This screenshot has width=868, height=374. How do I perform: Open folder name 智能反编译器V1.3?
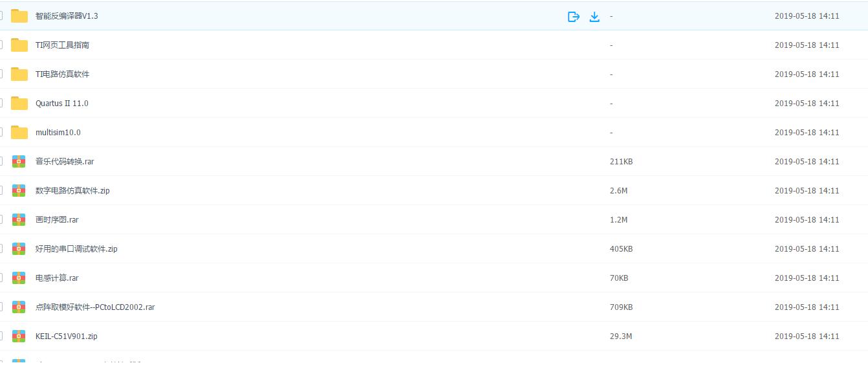(x=67, y=16)
